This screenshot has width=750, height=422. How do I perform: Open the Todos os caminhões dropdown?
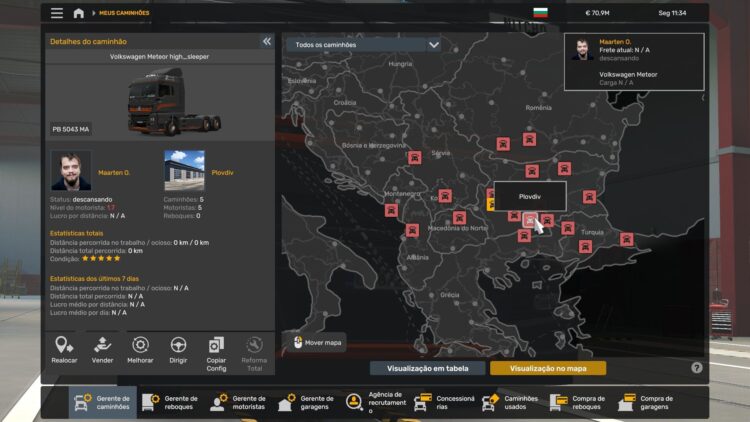coord(364,45)
